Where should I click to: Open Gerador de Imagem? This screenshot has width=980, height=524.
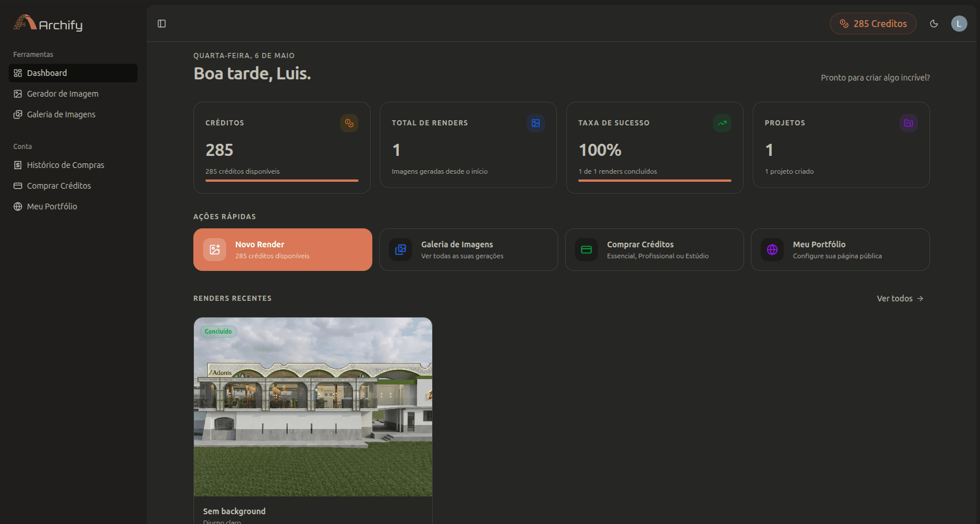click(x=73, y=94)
